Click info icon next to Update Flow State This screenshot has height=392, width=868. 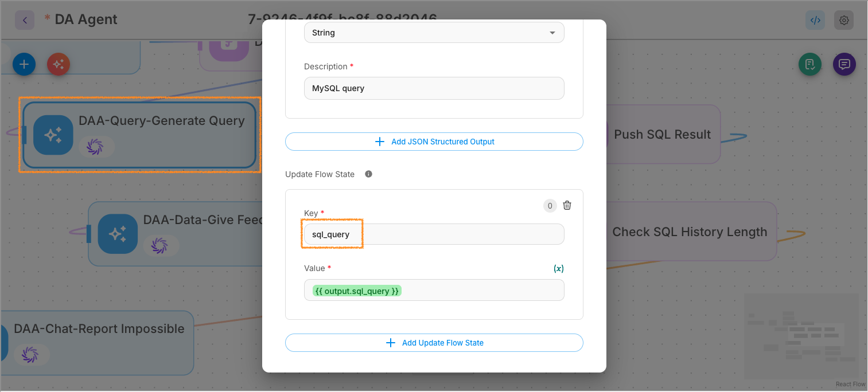368,174
